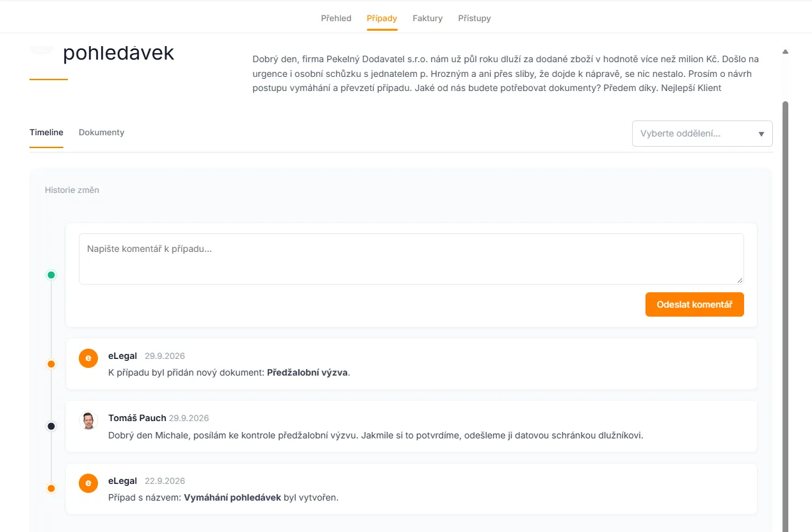Open the Faktury tab

(428, 18)
